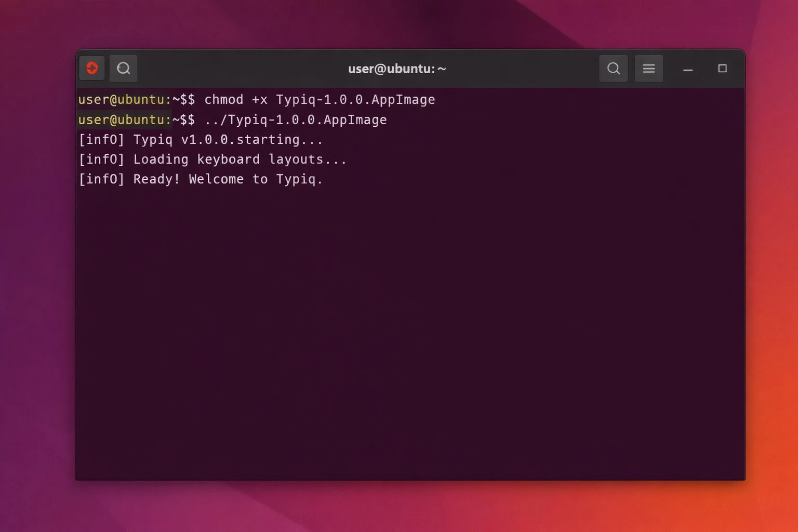This screenshot has height=532, width=798.
Task: Click the title bar showing user@ubuntu:~
Action: tap(397, 68)
